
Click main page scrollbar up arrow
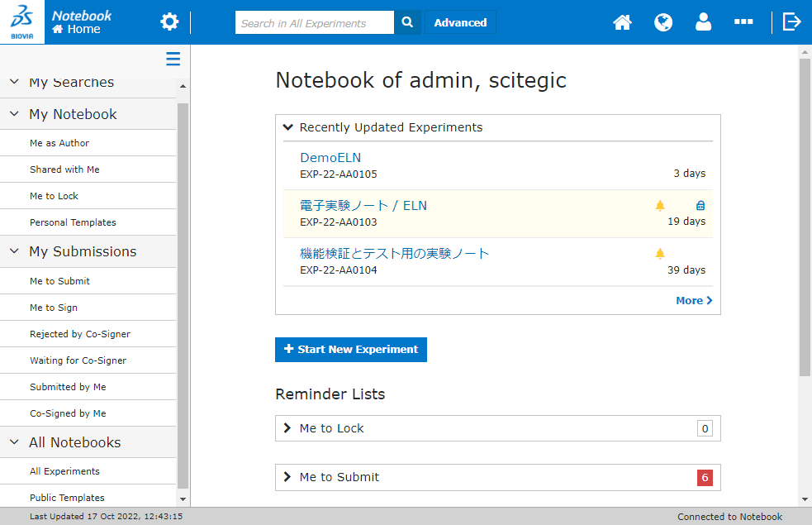pos(805,52)
